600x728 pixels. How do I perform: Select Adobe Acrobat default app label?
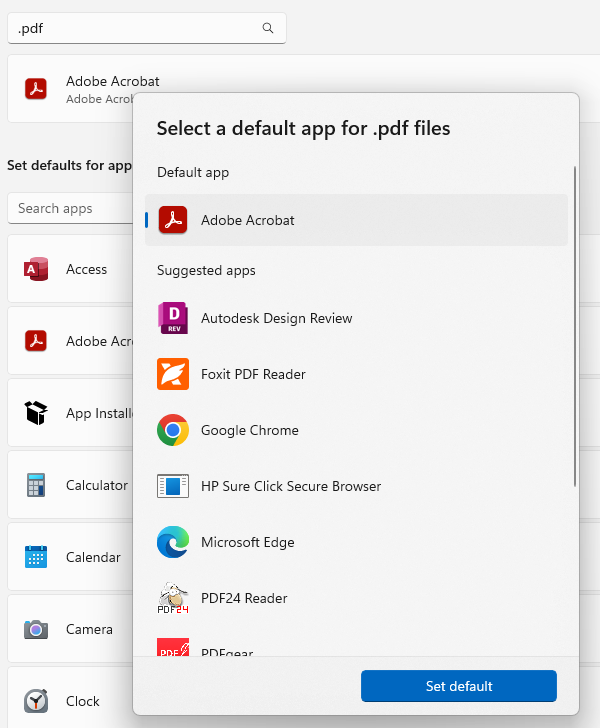(x=248, y=220)
